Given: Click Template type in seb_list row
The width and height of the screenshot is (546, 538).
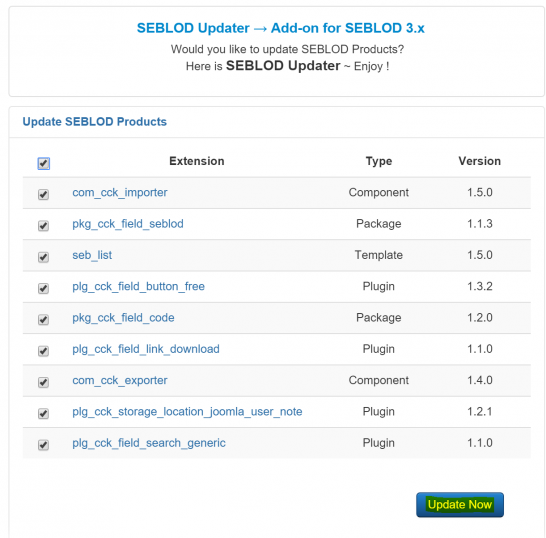Looking at the screenshot, I should click(x=379, y=255).
